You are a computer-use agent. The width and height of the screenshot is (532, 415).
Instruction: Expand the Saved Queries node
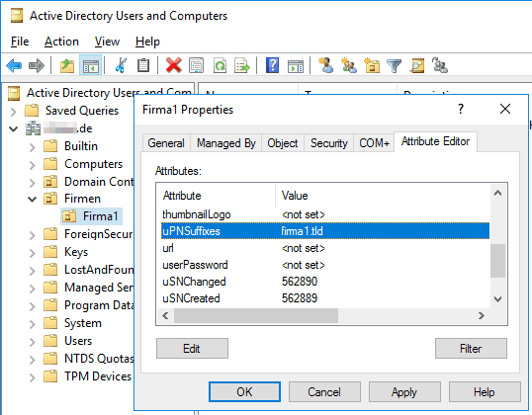[13, 112]
